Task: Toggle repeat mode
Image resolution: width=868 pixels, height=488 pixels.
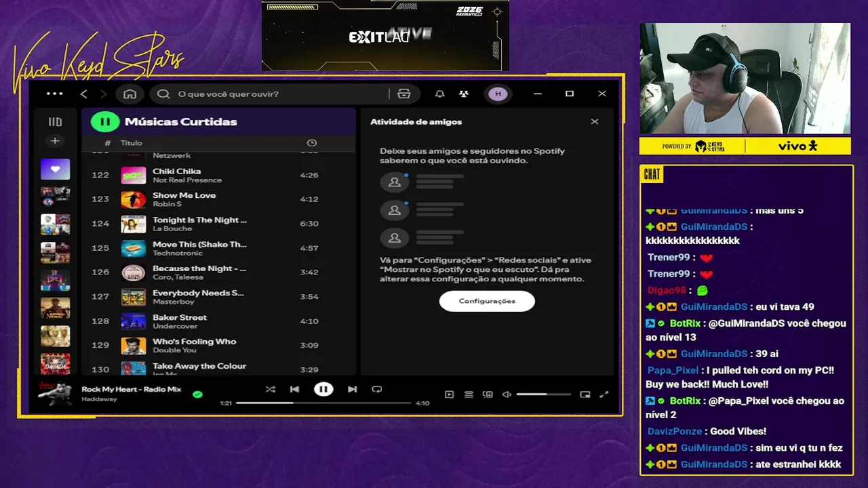Action: point(377,389)
